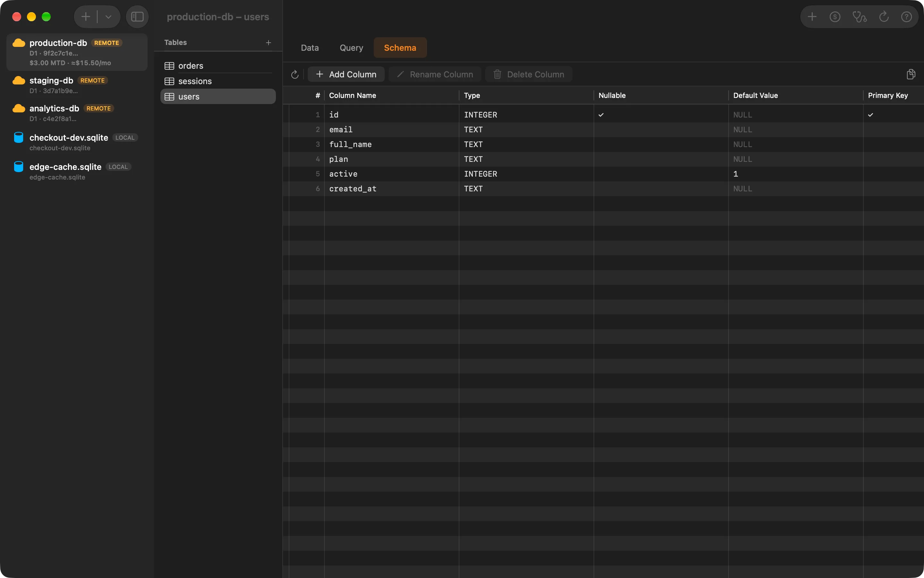Click the default value 1 for active
The height and width of the screenshot is (578, 924).
pyautogui.click(x=735, y=174)
